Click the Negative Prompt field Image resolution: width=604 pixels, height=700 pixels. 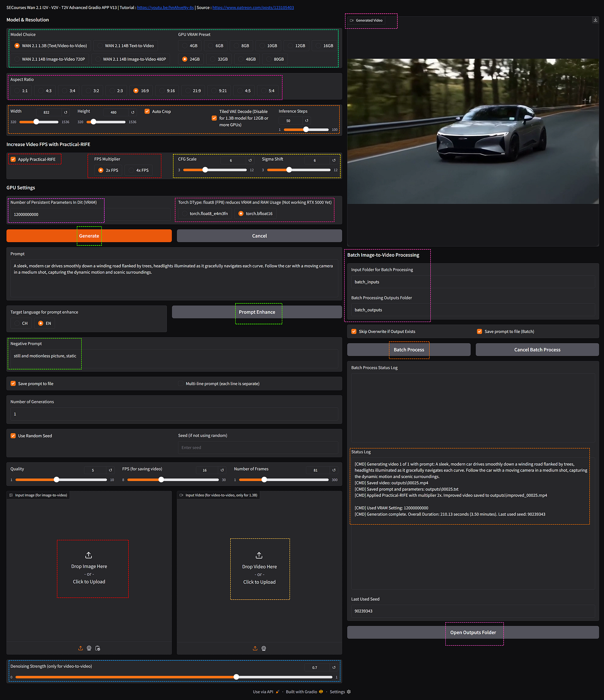[174, 358]
